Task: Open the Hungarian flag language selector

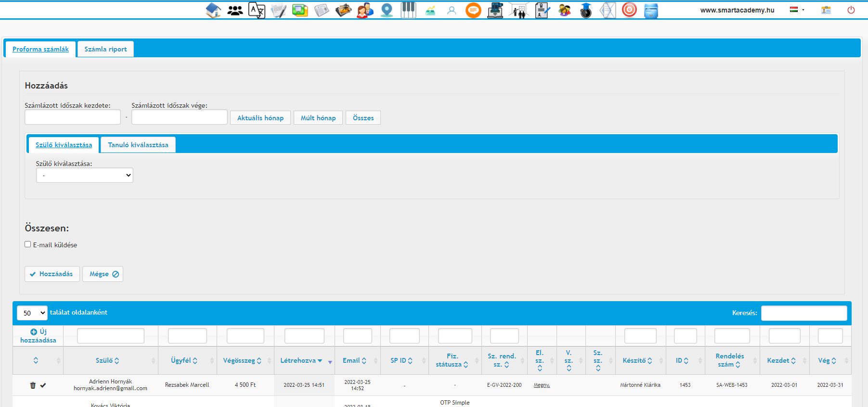Action: 797,10
